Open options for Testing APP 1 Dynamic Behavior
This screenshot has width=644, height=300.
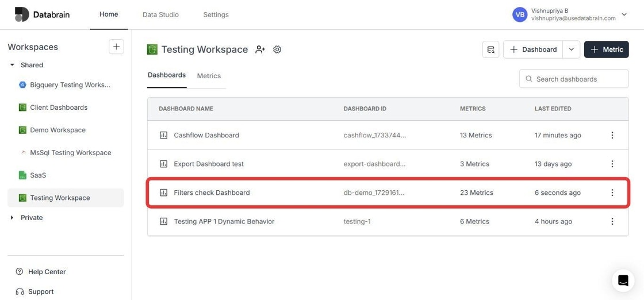[612, 221]
